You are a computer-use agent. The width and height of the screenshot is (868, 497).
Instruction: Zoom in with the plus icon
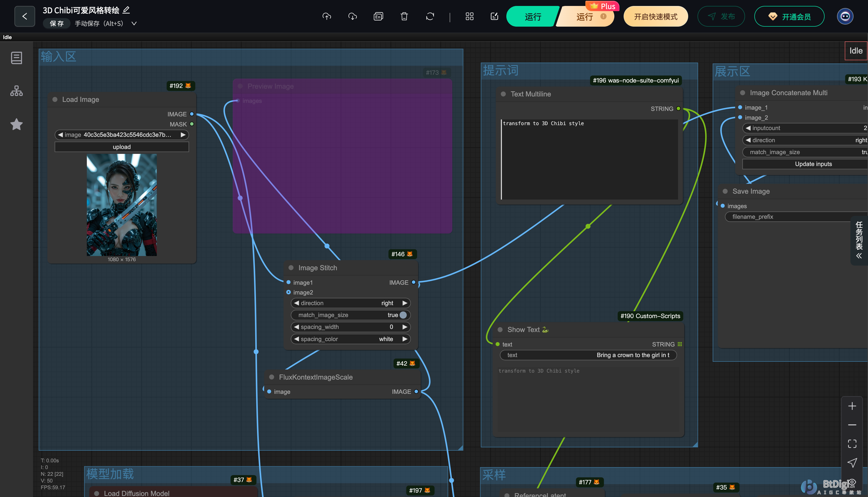pos(852,406)
